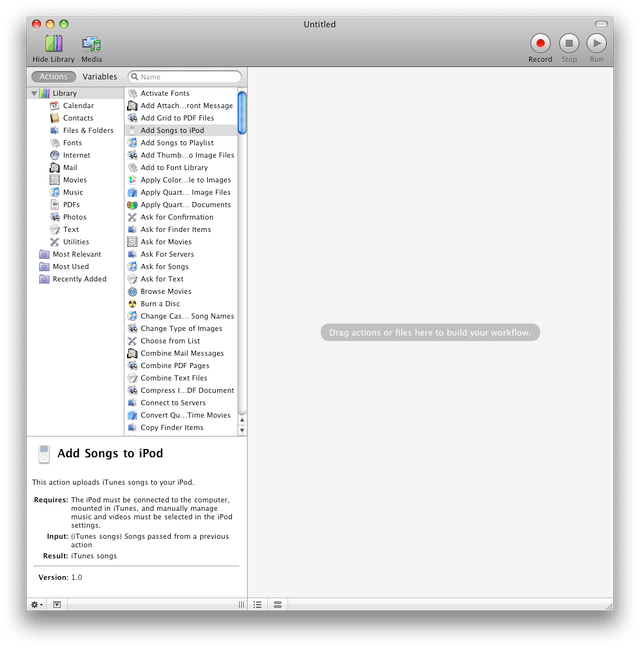Open the gear action menu dropdown

[x=37, y=604]
